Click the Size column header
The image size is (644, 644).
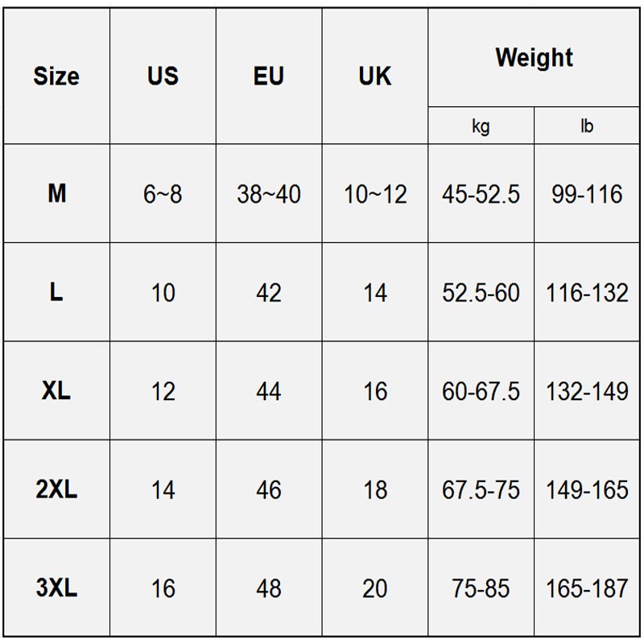coord(56,76)
